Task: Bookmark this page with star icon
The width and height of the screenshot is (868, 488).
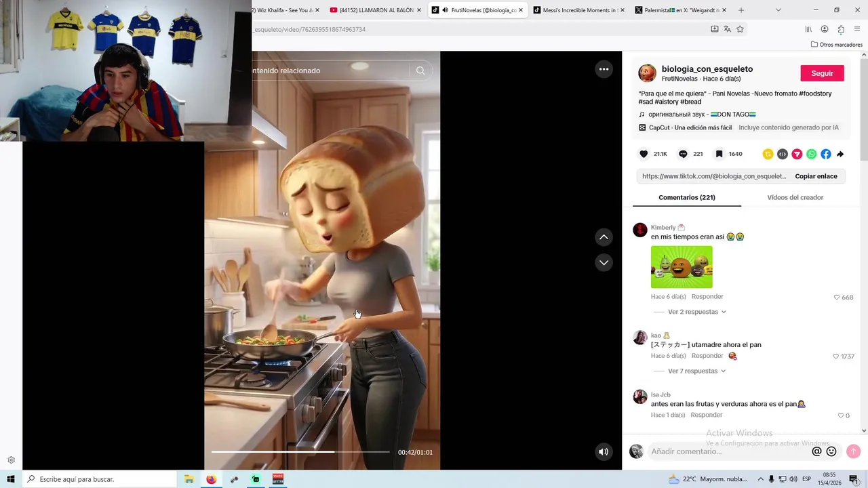Action: point(740,29)
